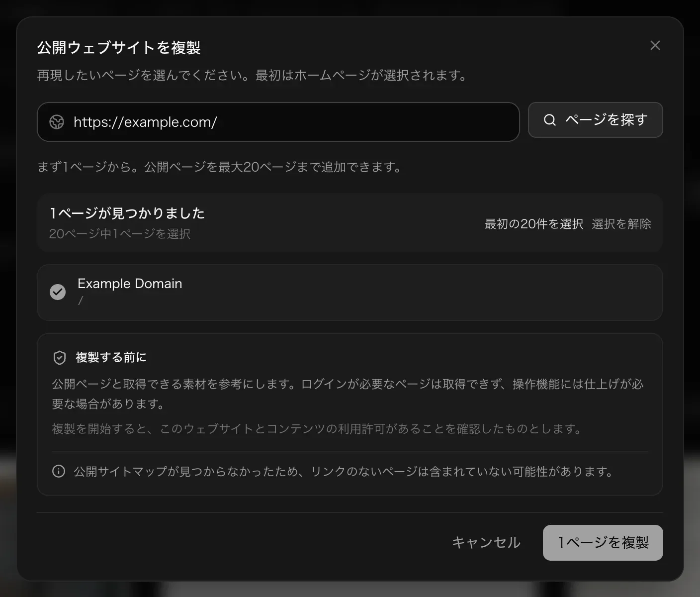Click the 公開ウェブサイトを複製 dialog title
Viewport: 700px width, 597px height.
[119, 48]
